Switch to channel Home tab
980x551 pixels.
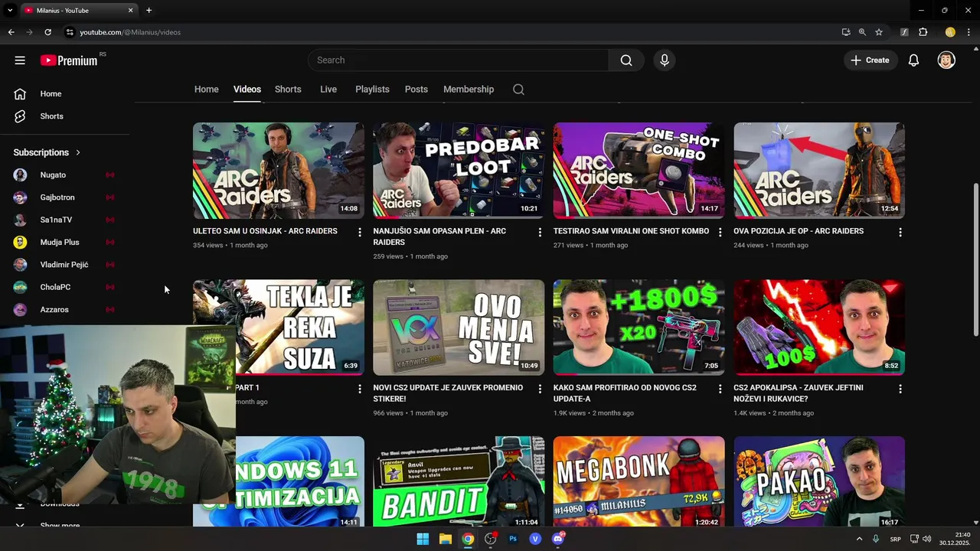(x=206, y=90)
